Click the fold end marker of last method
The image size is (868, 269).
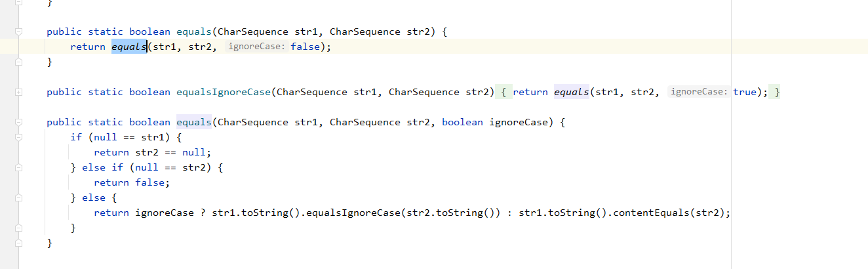coord(19,243)
